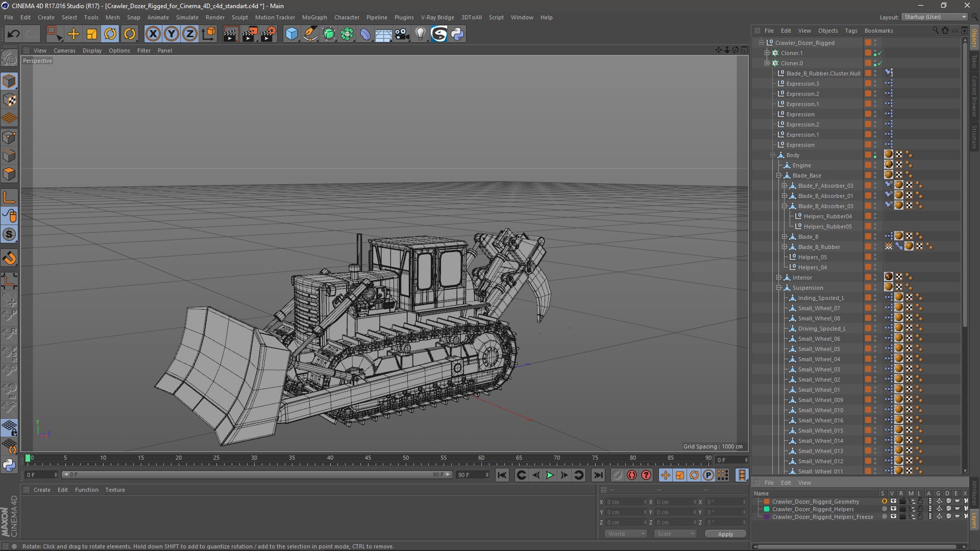Toggle record active objects button

coord(617,475)
